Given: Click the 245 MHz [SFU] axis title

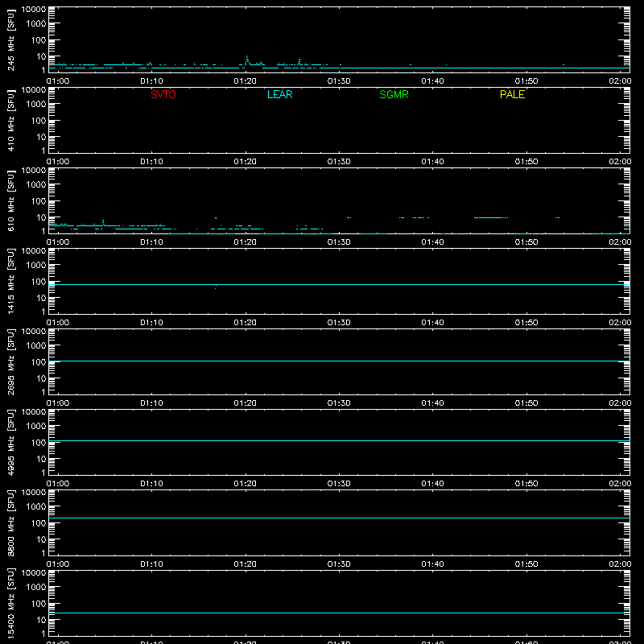Looking at the screenshot, I should [x=11, y=39].
